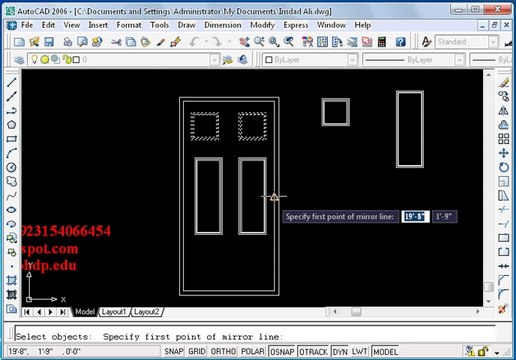Select the Ellipse draw tool

pyautogui.click(x=11, y=210)
